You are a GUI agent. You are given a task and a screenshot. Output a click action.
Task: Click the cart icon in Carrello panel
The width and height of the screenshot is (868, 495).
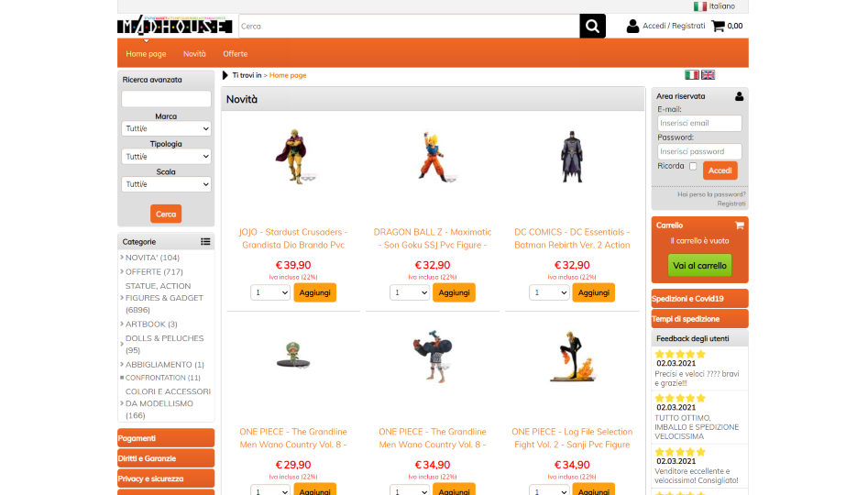click(x=739, y=225)
